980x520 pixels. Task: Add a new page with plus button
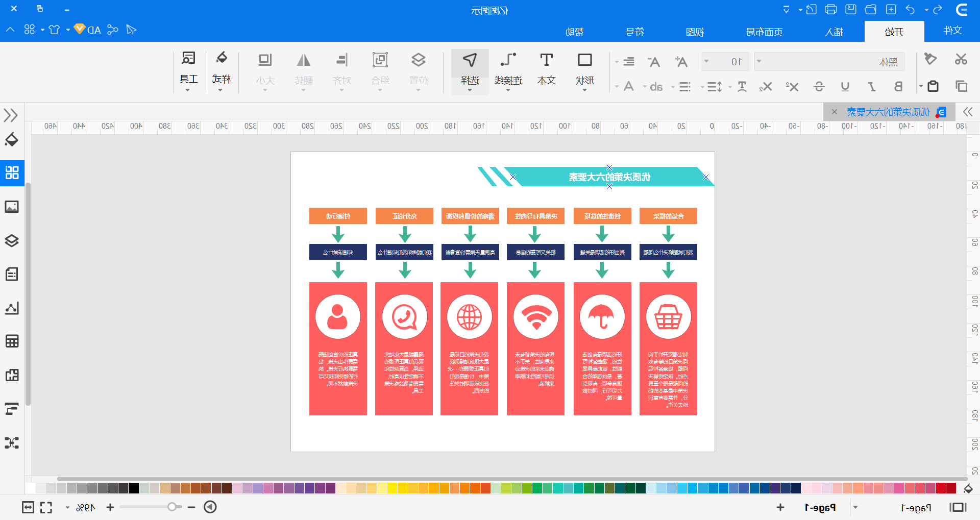point(780,507)
